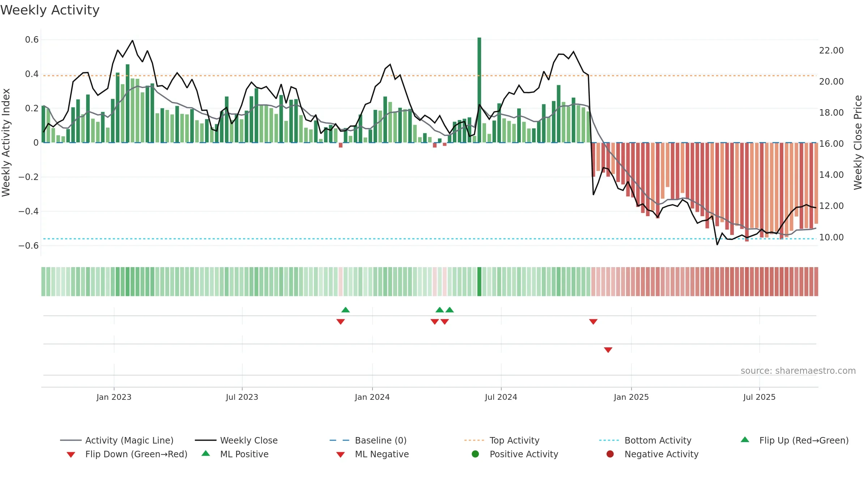Click the lone red marker on the second marker row

[x=608, y=350]
